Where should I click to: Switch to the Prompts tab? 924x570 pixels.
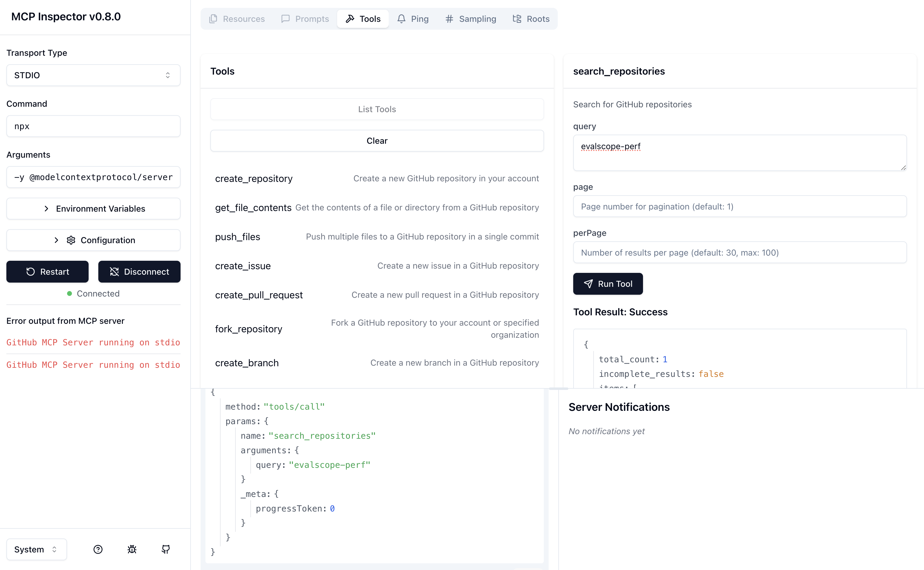tap(305, 19)
